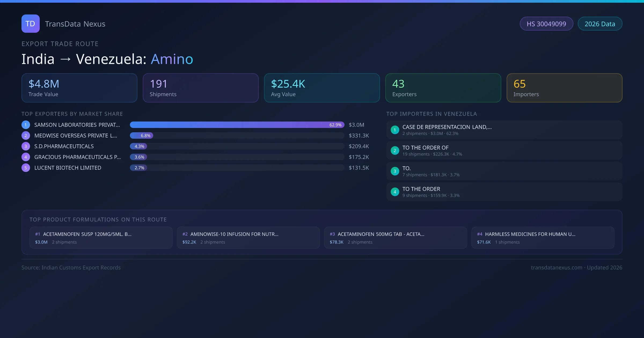Click the rank 5 badge for Lucent Biotech

[26, 168]
